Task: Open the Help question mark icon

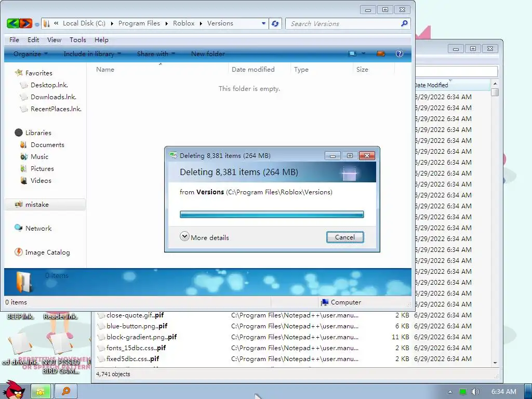Action: coord(400,54)
